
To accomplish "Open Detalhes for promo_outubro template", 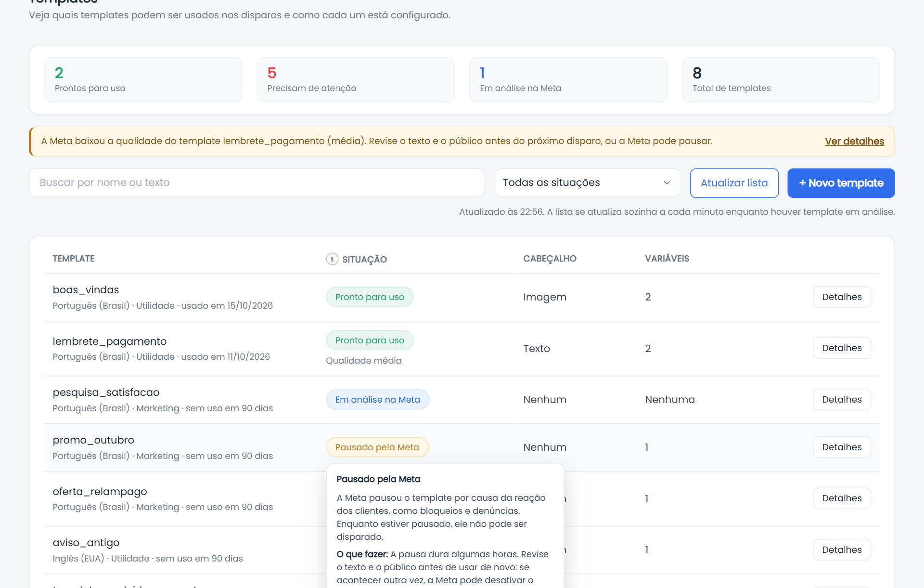I will (842, 447).
